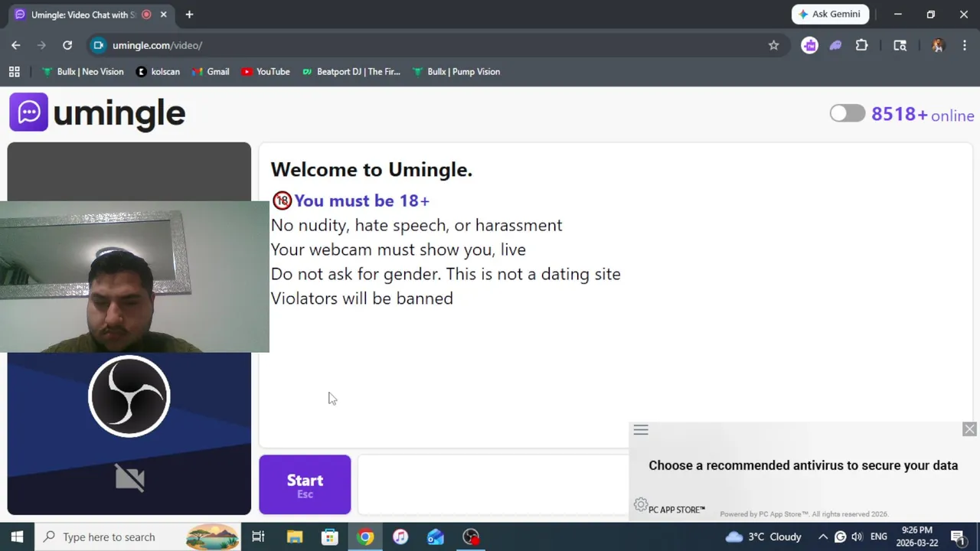980x551 pixels.
Task: Click the Logitech G tray icon
Action: pyautogui.click(x=840, y=536)
